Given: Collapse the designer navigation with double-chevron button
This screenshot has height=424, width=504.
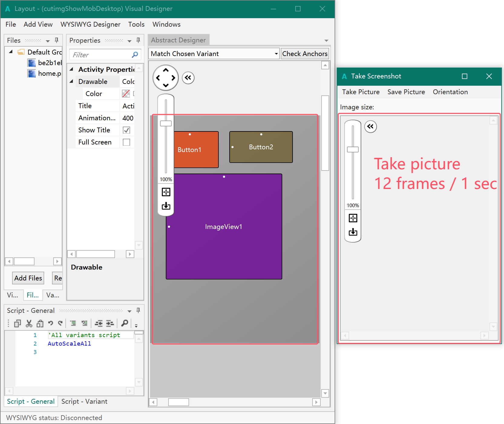Looking at the screenshot, I should tap(188, 78).
